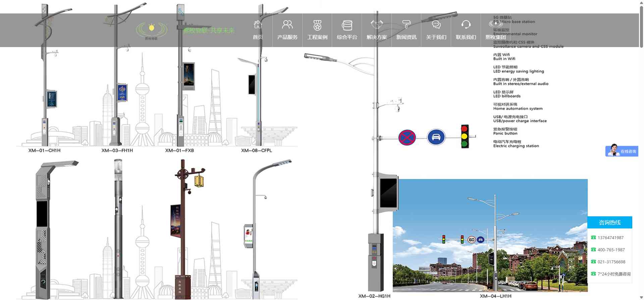Click the 熙枚物联·共享未来 slogan text
Viewport: 644px width, 300px height.
(209, 31)
